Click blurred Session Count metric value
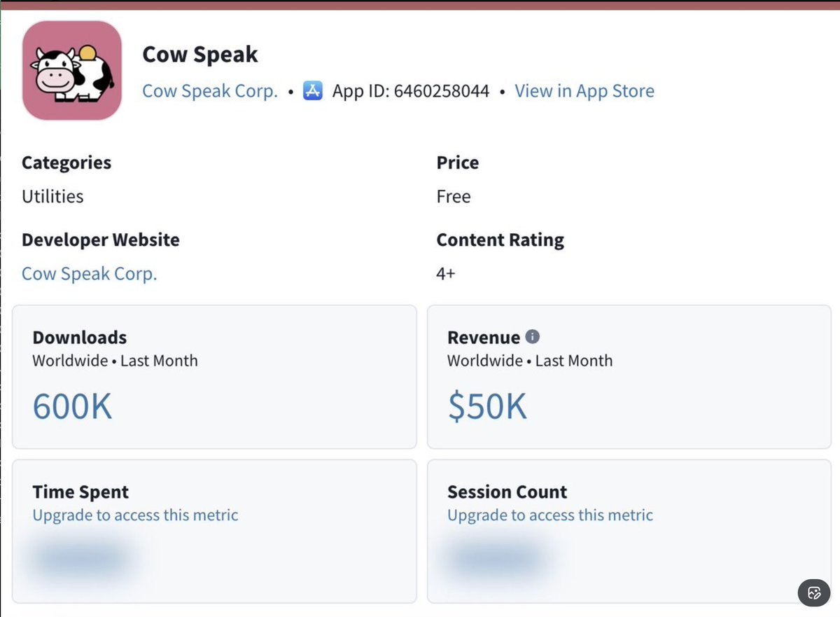The image size is (840, 617). pyautogui.click(x=497, y=558)
